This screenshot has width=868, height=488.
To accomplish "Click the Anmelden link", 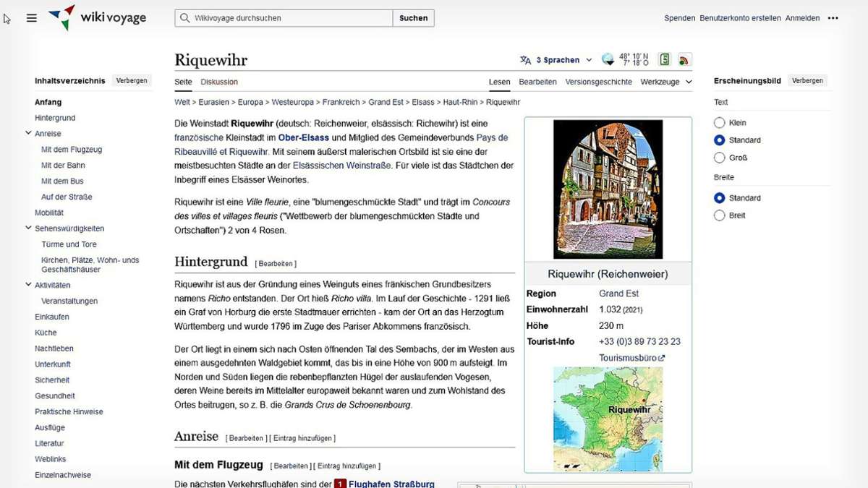I will tap(802, 18).
